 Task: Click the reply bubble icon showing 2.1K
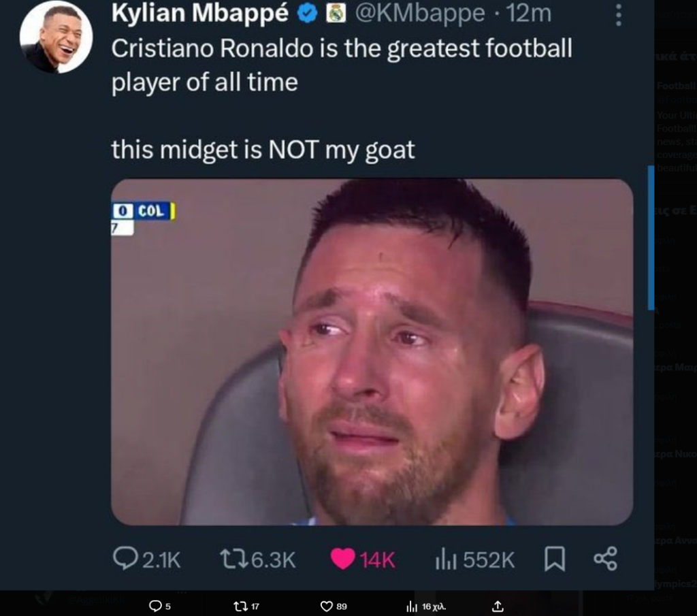(x=125, y=558)
